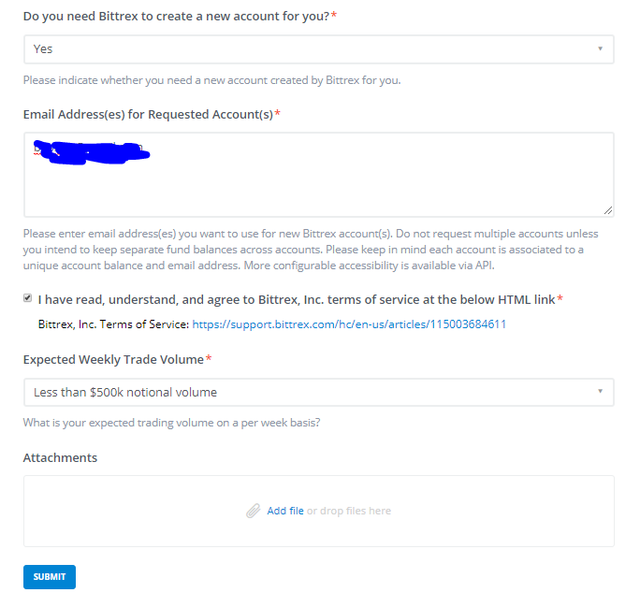Toggle the terms of service agreement checkbox

click(27, 298)
